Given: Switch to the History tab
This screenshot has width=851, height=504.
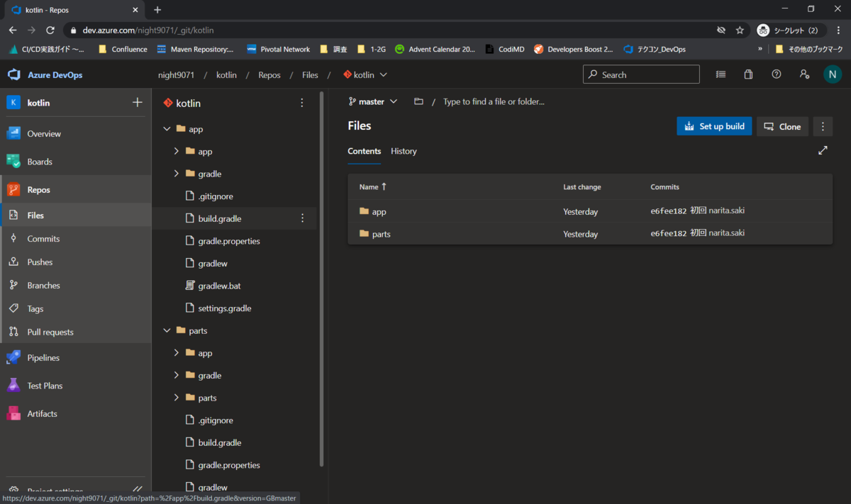Looking at the screenshot, I should click(x=404, y=151).
